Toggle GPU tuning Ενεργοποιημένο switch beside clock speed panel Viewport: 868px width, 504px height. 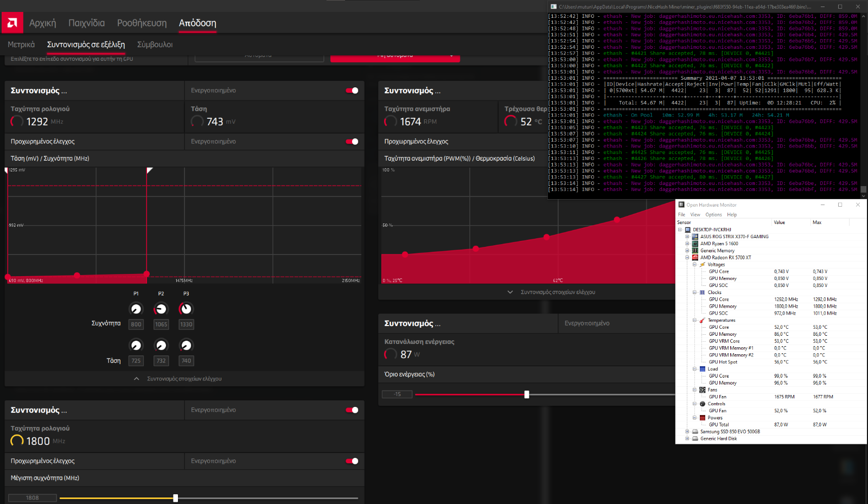click(352, 91)
